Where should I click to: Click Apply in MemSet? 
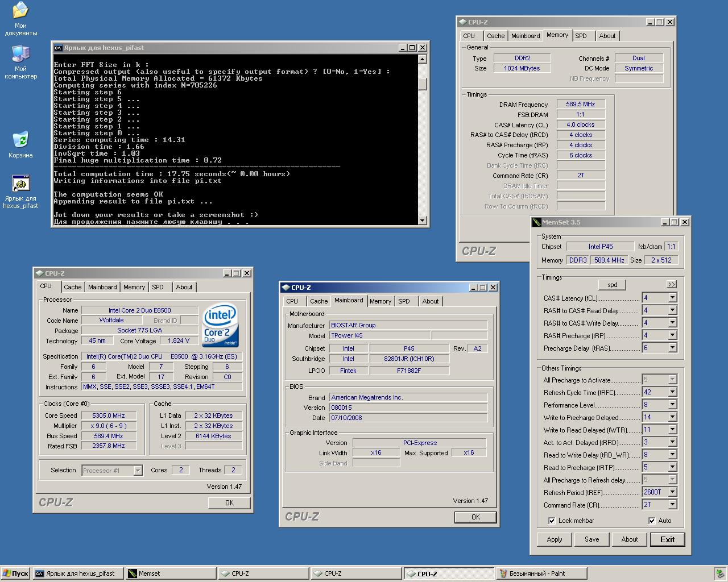[555, 539]
